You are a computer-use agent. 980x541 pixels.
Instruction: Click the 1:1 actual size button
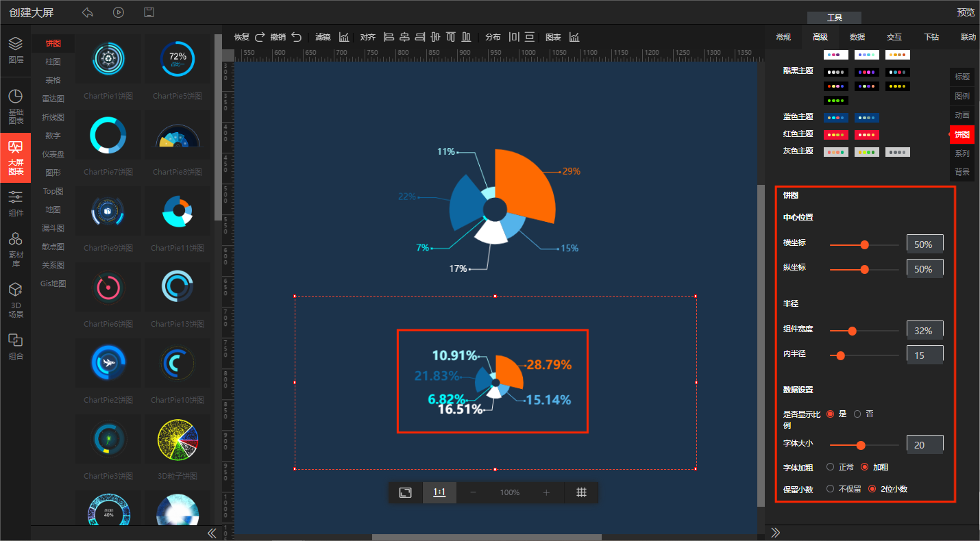tap(439, 492)
